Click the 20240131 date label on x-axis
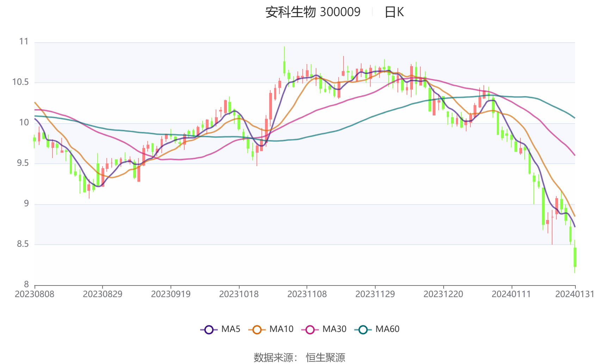The image size is (599, 364). coord(575,294)
